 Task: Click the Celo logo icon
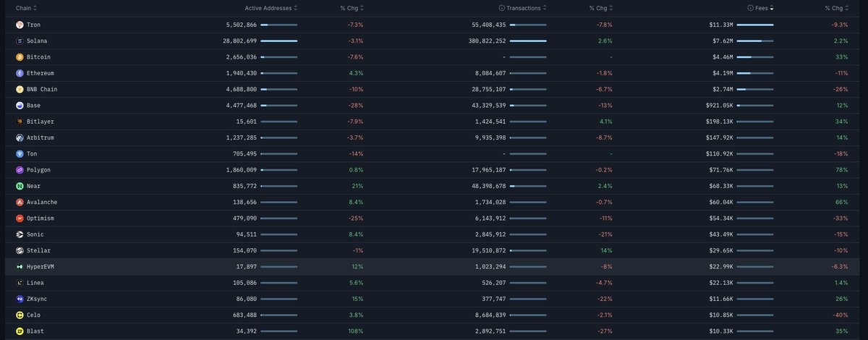[20, 315]
